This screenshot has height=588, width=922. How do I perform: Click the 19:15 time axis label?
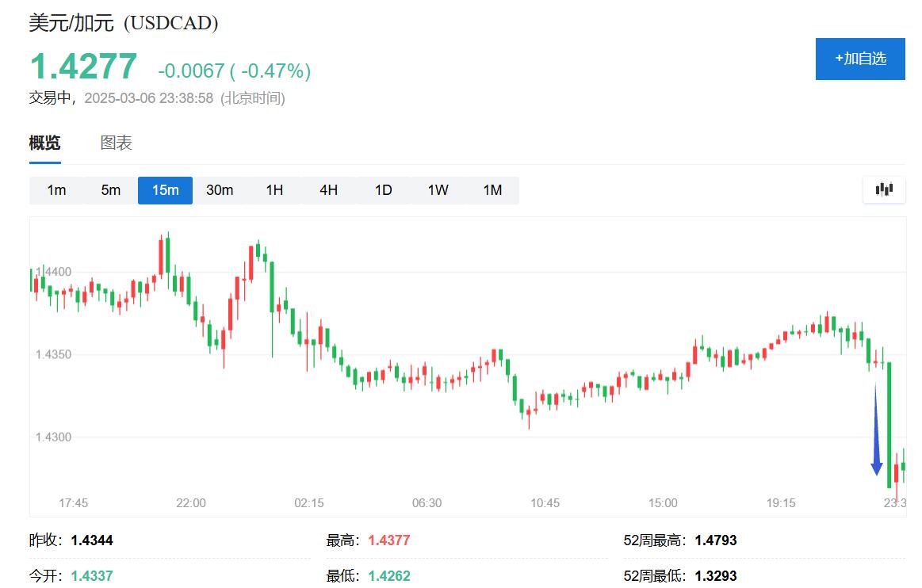click(781, 503)
